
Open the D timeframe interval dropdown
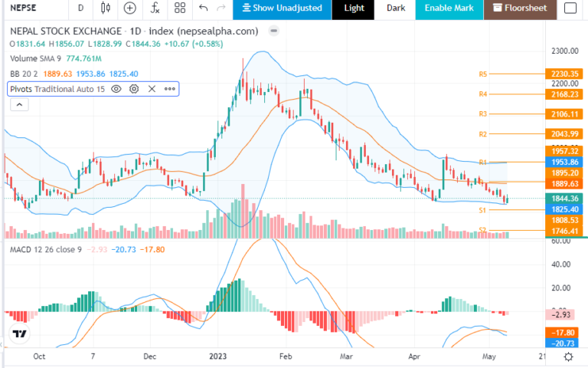coord(80,8)
